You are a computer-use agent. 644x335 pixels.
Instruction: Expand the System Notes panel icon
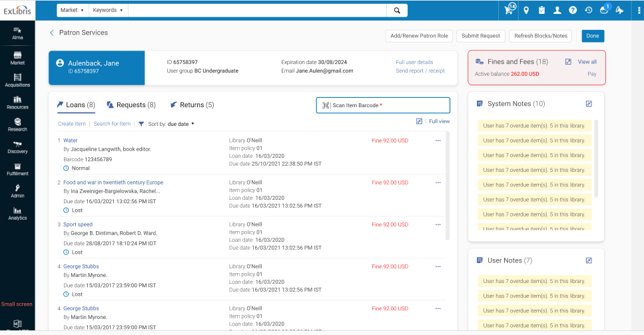(x=589, y=104)
